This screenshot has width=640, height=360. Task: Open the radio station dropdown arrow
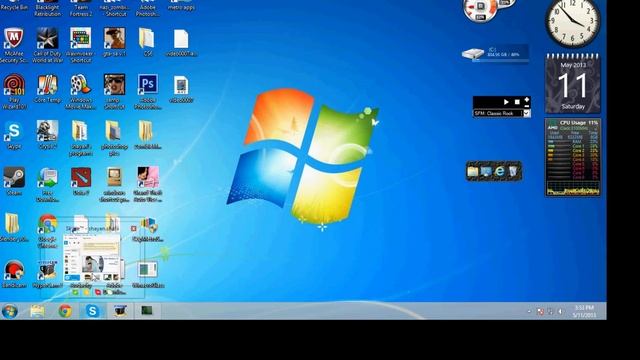point(527,113)
